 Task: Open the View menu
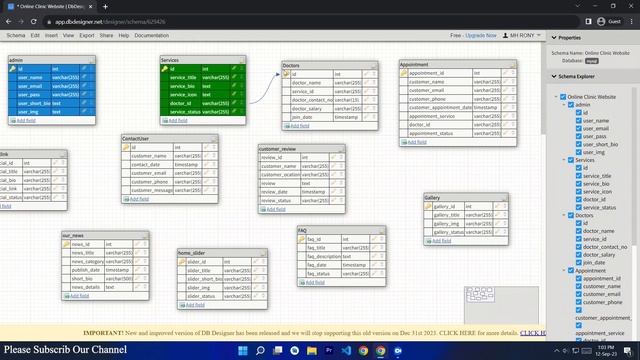(69, 36)
